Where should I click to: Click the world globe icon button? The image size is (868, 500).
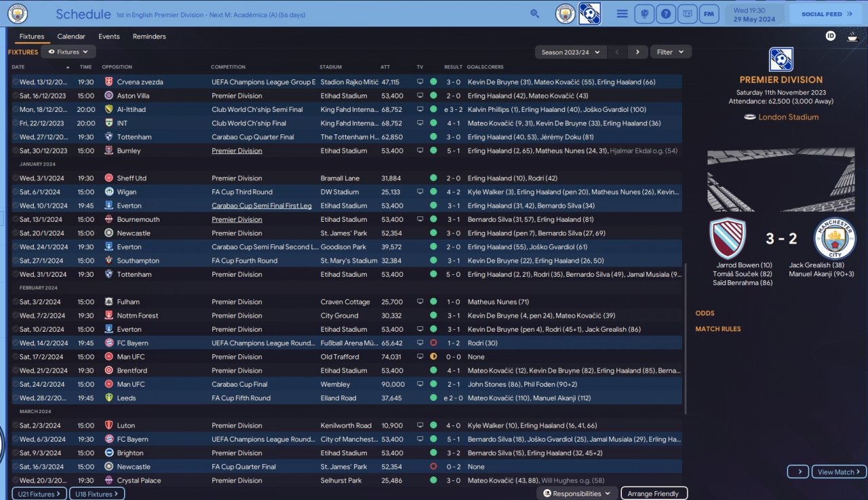[644, 14]
